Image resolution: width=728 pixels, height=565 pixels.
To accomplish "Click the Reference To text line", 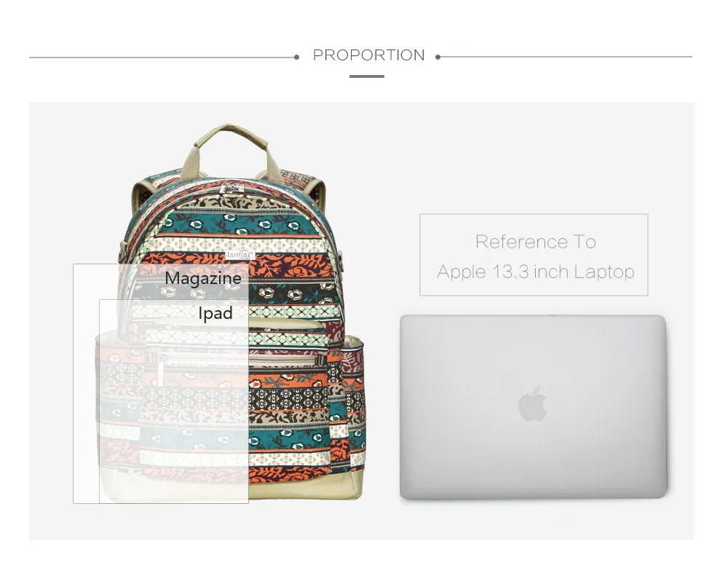I will click(x=535, y=242).
